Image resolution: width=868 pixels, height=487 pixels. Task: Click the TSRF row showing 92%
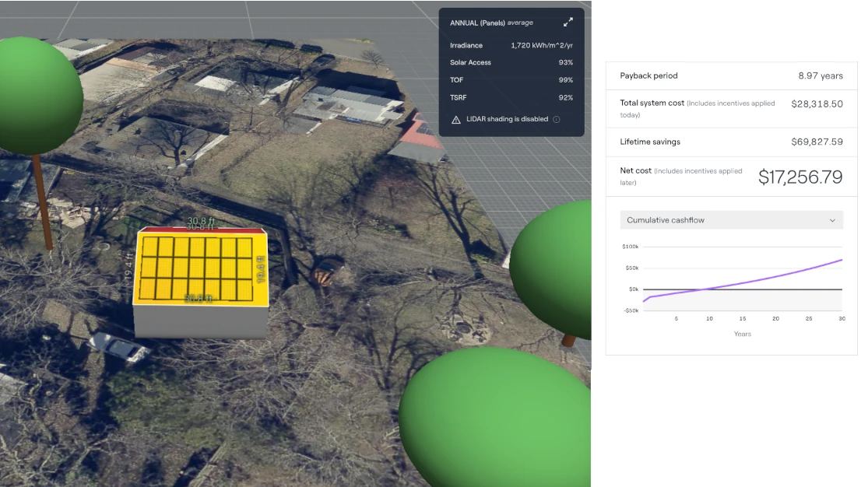click(511, 98)
